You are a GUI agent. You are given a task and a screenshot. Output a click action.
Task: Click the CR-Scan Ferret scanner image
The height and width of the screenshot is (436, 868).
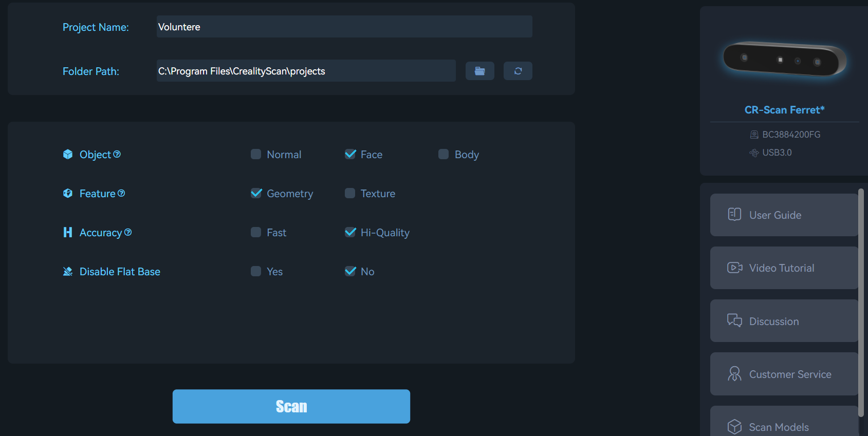tap(785, 59)
